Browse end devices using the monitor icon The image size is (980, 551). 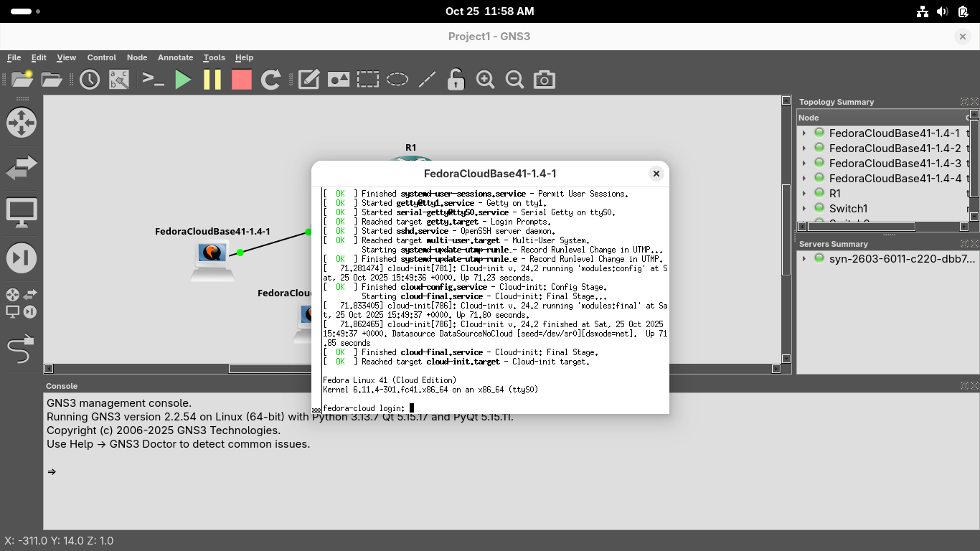point(22,213)
